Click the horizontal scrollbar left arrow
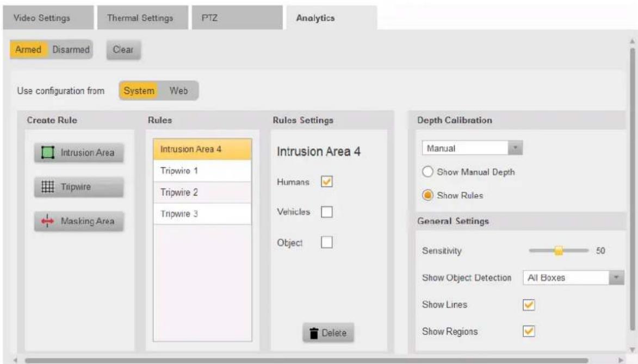638x364 pixels. [15, 360]
